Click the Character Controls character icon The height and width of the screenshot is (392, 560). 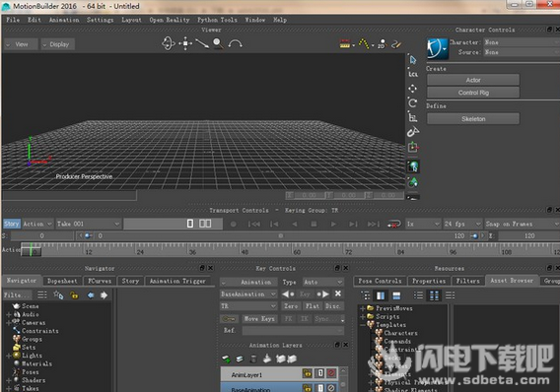tap(437, 48)
